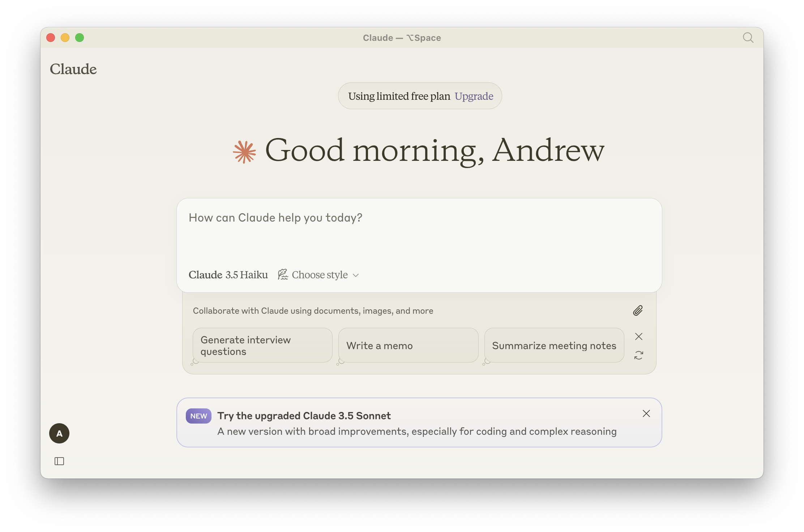The width and height of the screenshot is (804, 532).
Task: Attach a file using the paperclip icon
Action: (x=638, y=310)
